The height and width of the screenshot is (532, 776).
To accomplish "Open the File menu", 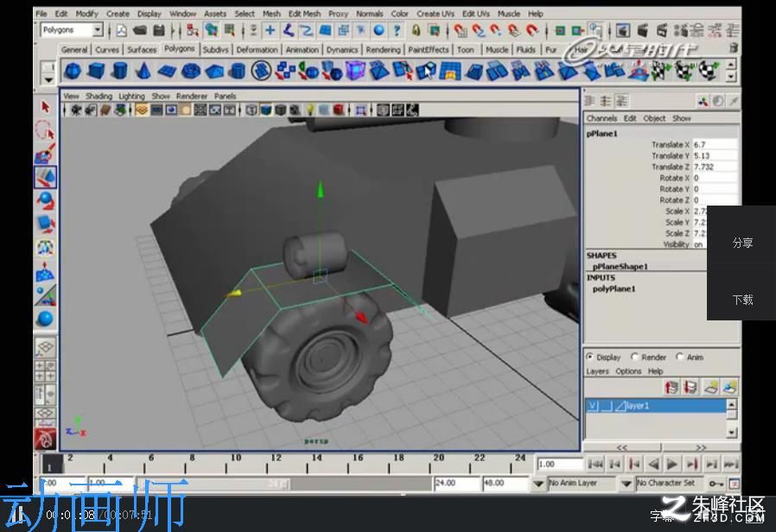I will (x=41, y=14).
